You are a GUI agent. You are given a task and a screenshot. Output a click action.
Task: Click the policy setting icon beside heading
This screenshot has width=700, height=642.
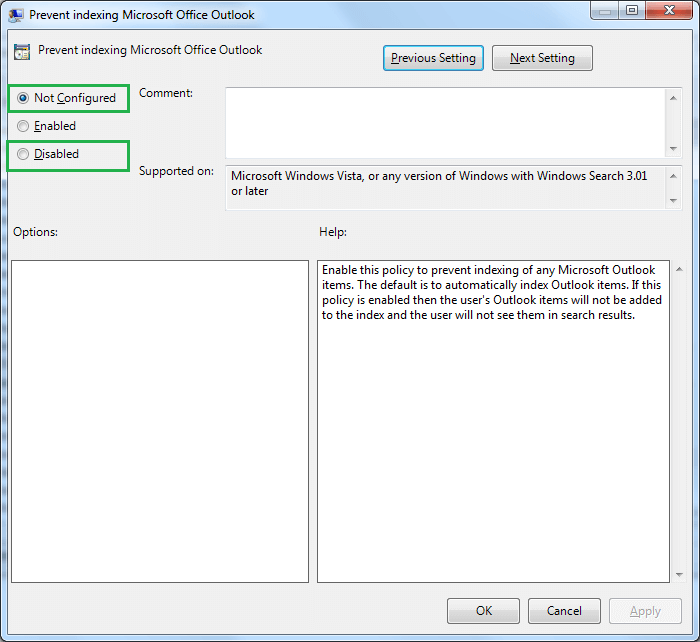[22, 52]
